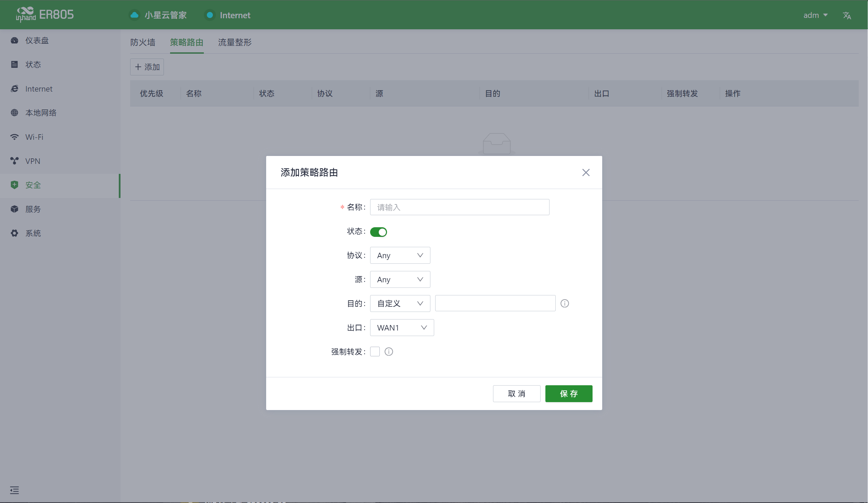Click the 小星云管家 link
The image size is (868, 503).
(166, 15)
